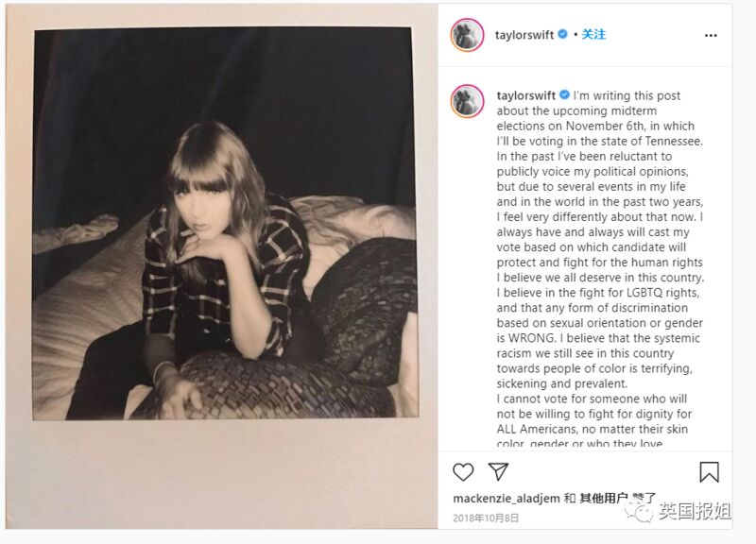Open the three-dot more options menu
756x544 pixels.
(x=711, y=35)
